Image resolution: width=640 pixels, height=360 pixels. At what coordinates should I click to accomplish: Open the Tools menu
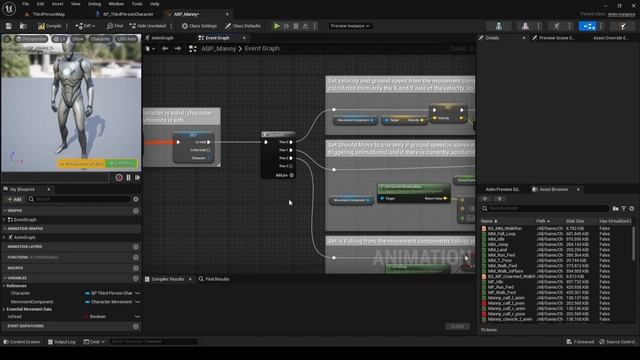(x=137, y=4)
